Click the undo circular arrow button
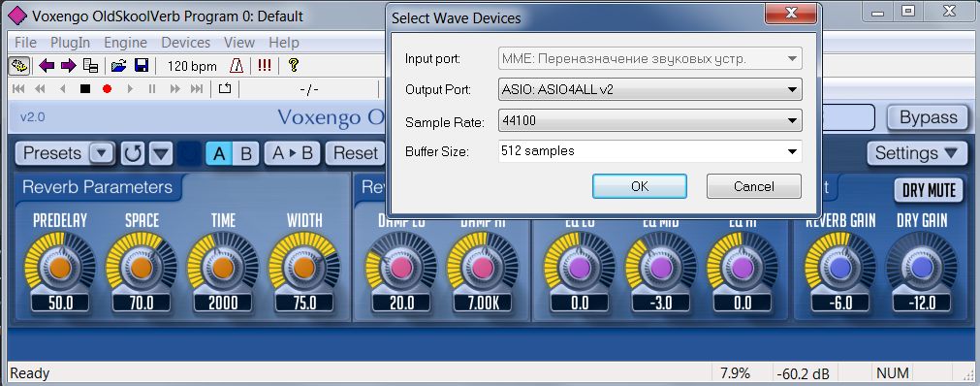980x386 pixels. [x=132, y=153]
